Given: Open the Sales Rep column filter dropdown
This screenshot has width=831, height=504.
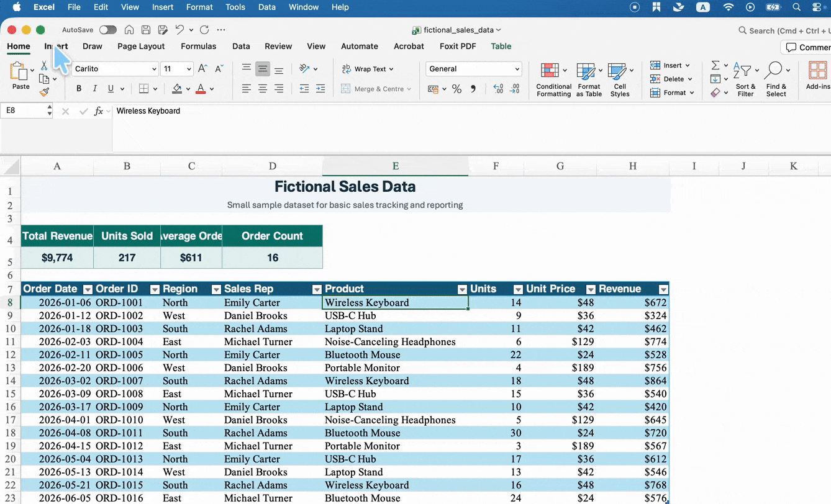Looking at the screenshot, I should point(317,289).
